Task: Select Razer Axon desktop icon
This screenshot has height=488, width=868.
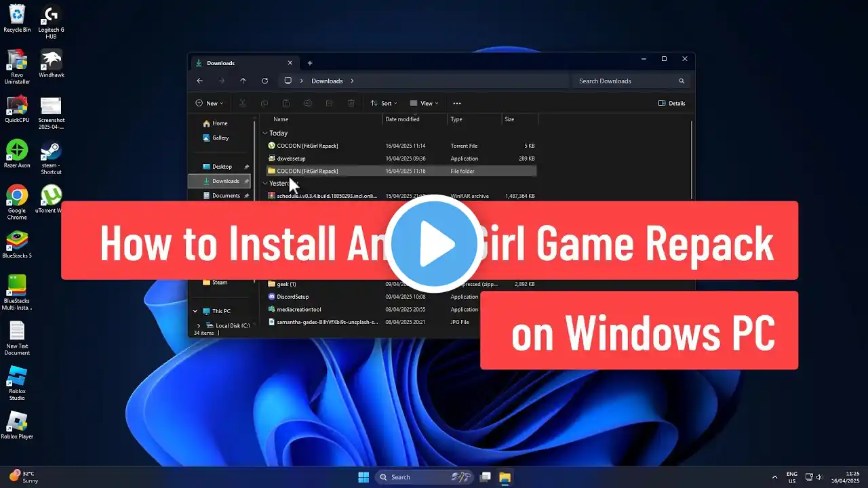Action: tap(17, 154)
